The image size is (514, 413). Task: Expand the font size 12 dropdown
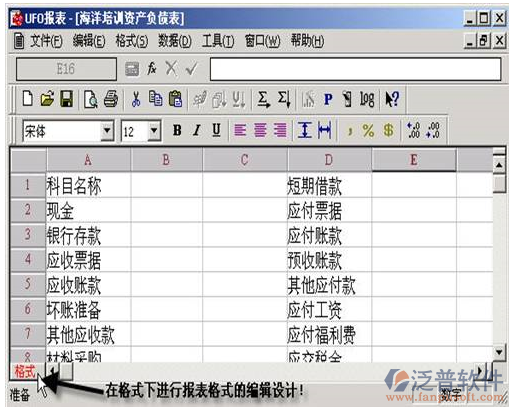(154, 131)
